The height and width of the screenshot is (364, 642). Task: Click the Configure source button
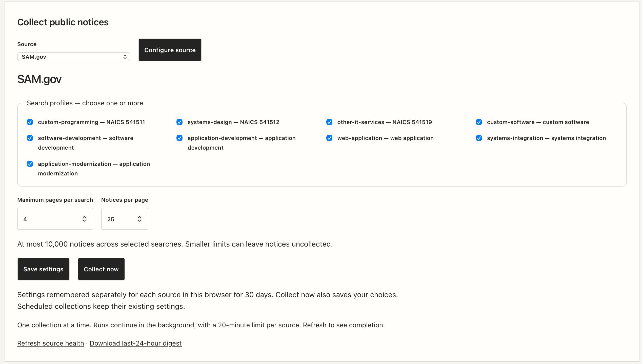170,50
